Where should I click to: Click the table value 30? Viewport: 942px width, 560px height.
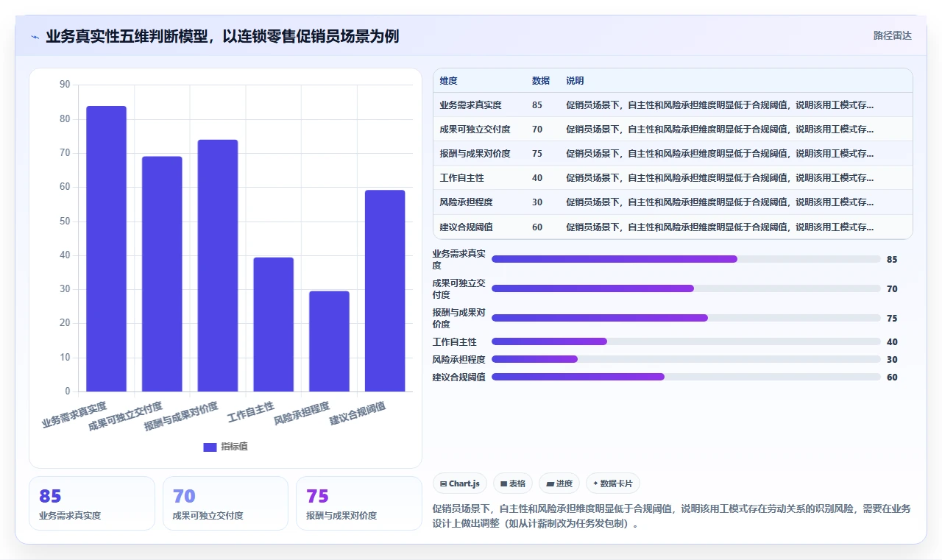(x=537, y=202)
